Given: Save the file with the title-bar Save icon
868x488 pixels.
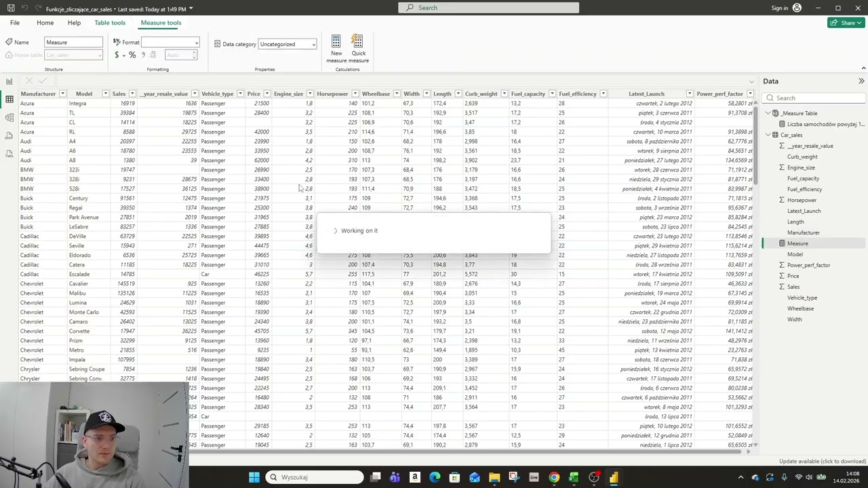Looking at the screenshot, I should [x=11, y=8].
